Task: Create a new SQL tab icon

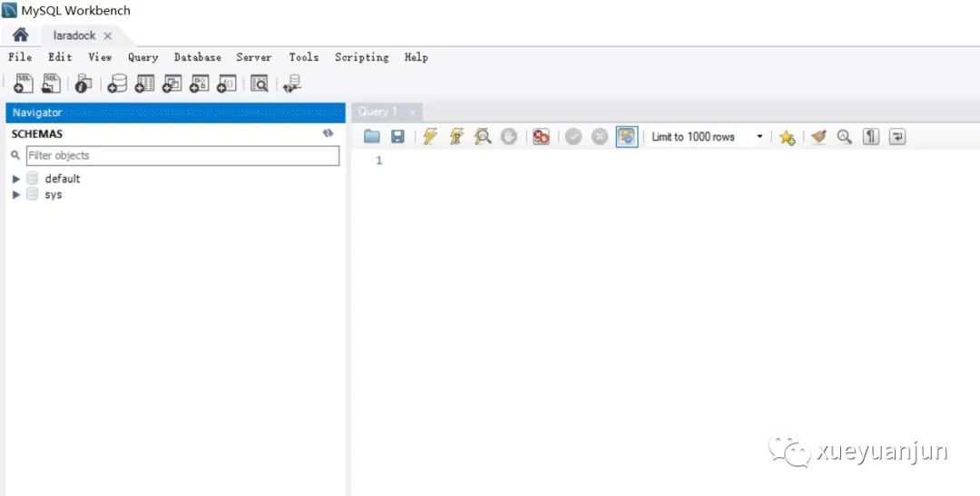Action: pyautogui.click(x=23, y=83)
